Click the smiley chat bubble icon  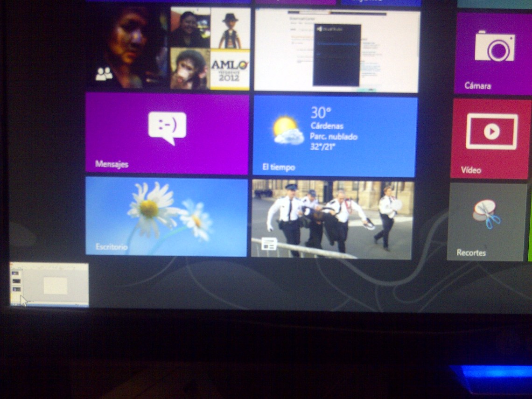pos(167,127)
